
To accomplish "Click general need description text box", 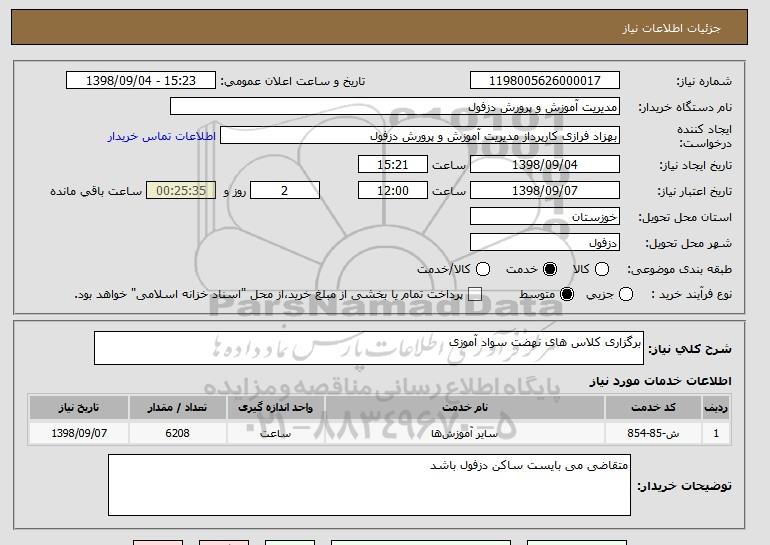I will [369, 348].
